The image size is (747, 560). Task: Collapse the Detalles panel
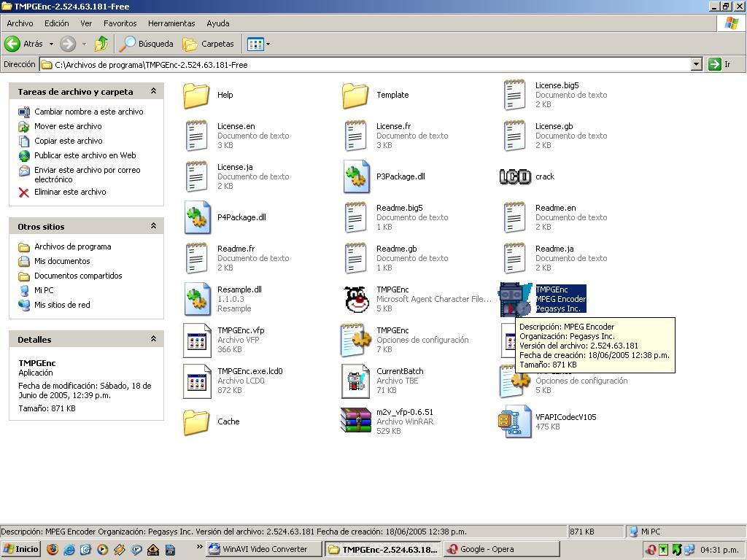(153, 338)
